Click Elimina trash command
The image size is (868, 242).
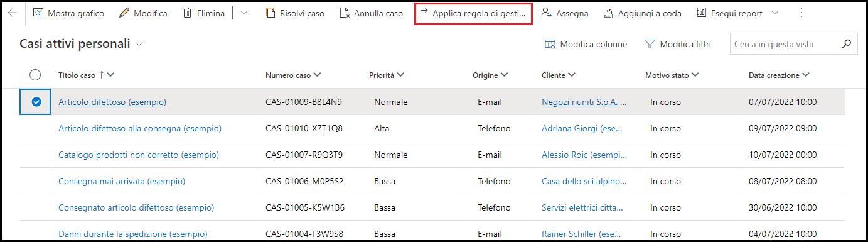[x=203, y=13]
